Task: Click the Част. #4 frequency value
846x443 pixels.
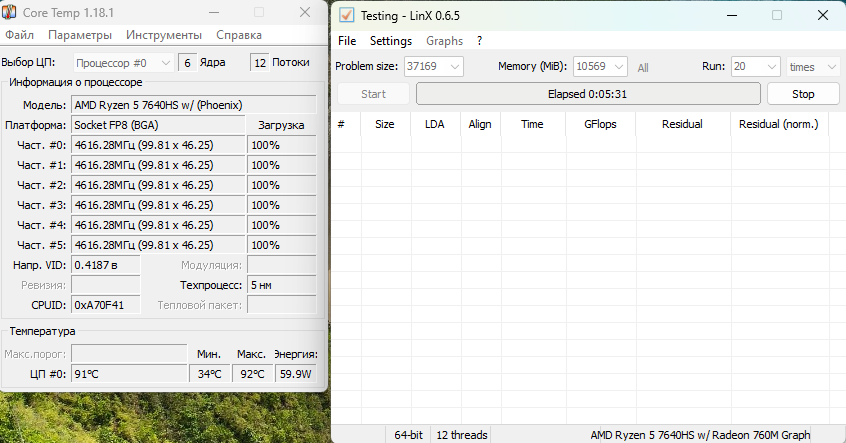Action: coord(158,225)
